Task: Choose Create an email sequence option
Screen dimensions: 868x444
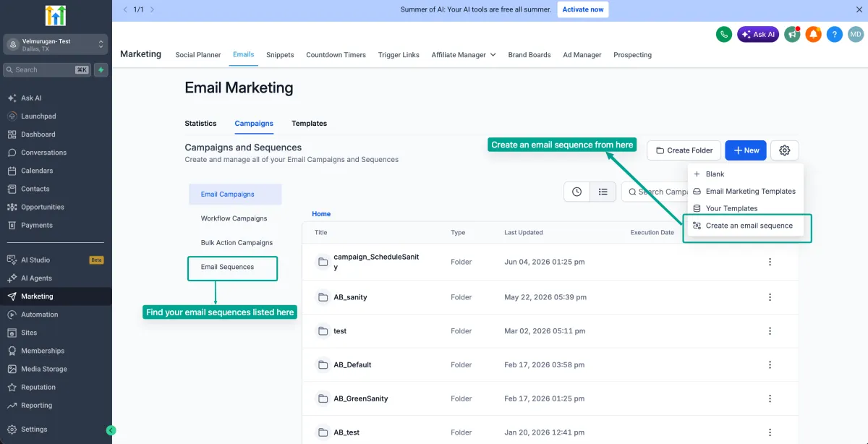Action: coord(745,226)
